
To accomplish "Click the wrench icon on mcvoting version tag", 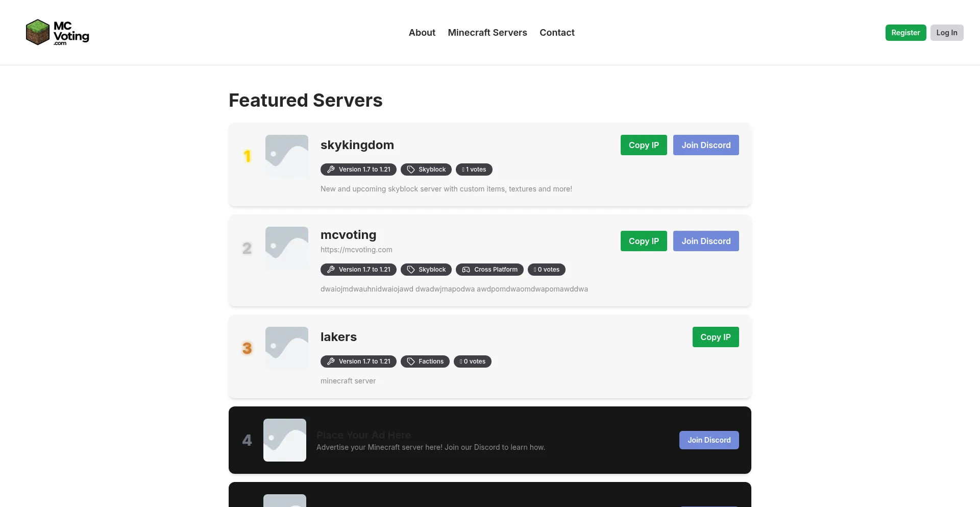I will tap(331, 270).
